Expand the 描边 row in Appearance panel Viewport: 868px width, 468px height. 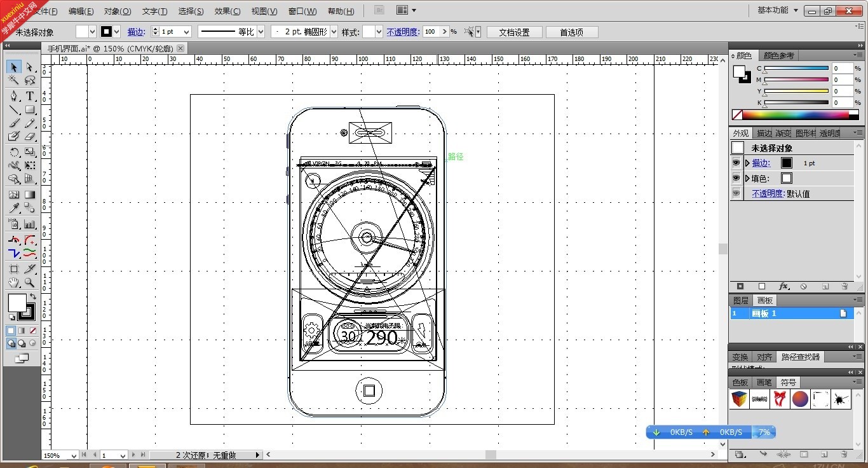(x=747, y=163)
